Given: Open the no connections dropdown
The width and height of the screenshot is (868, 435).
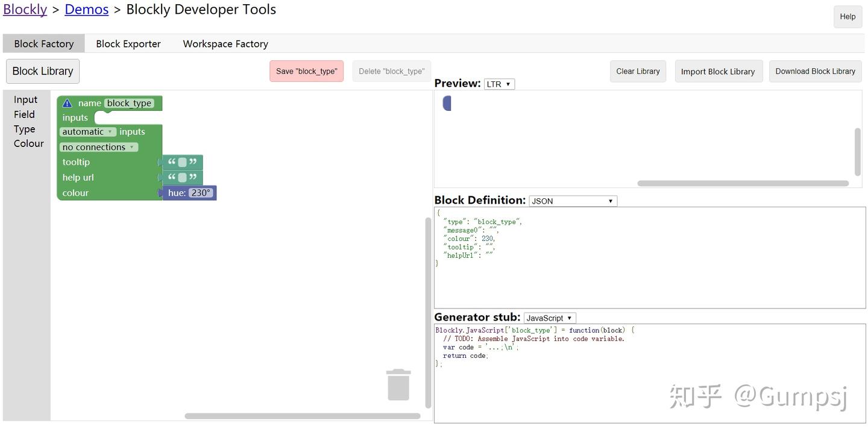Looking at the screenshot, I should tap(99, 147).
